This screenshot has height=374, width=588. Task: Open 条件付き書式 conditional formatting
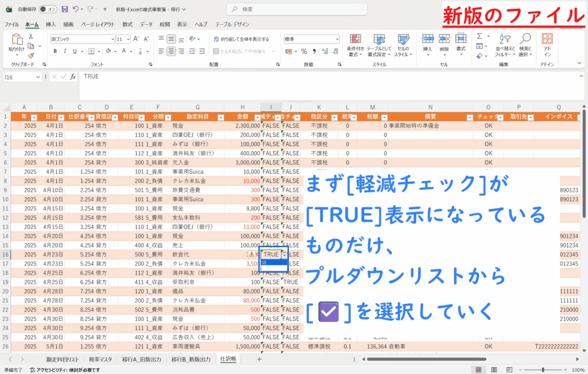355,44
